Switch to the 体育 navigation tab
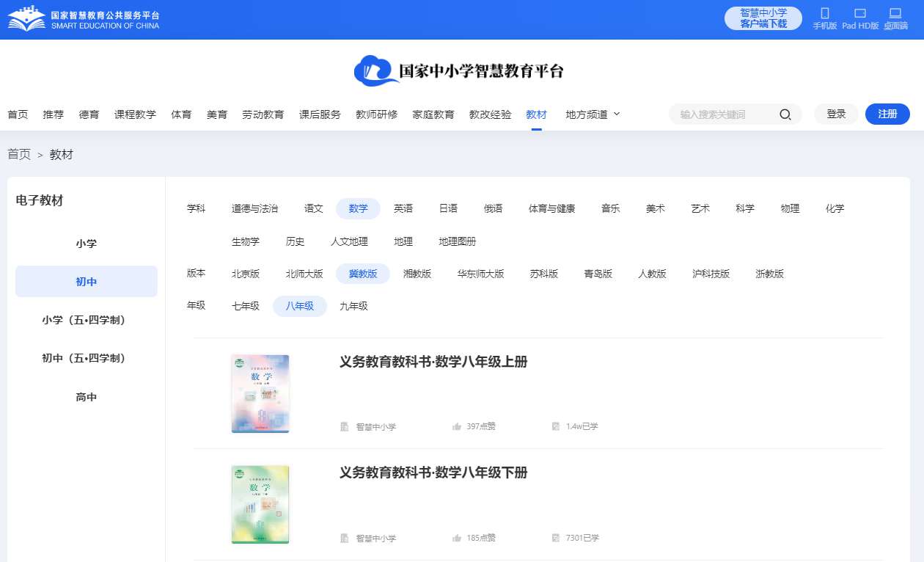Screen dimensions: 924x562 (x=181, y=114)
